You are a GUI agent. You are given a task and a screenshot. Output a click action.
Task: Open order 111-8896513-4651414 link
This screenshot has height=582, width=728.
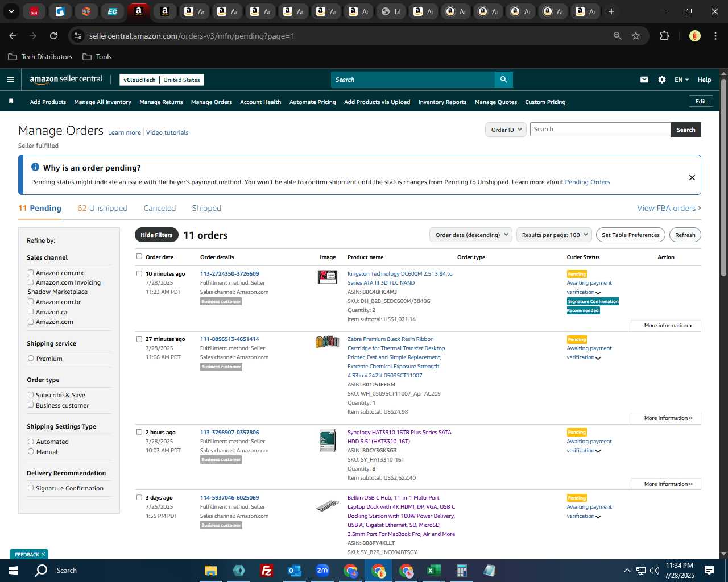pyautogui.click(x=230, y=339)
